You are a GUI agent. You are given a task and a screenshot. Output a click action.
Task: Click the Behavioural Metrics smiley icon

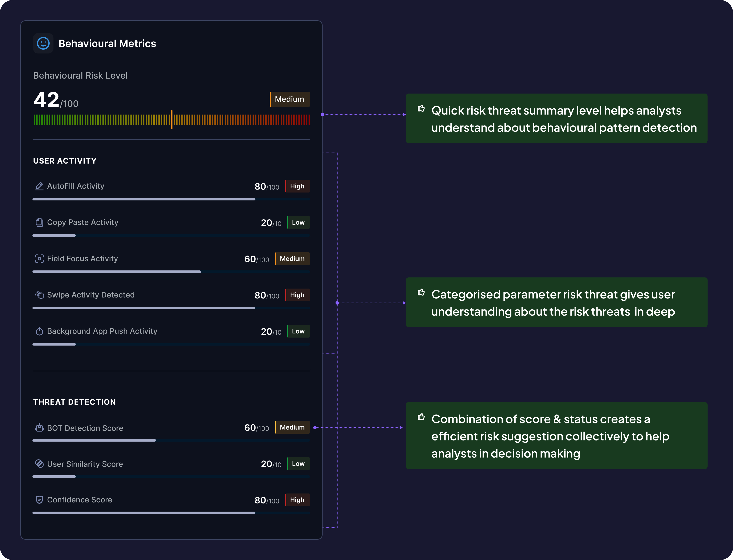coord(43,43)
